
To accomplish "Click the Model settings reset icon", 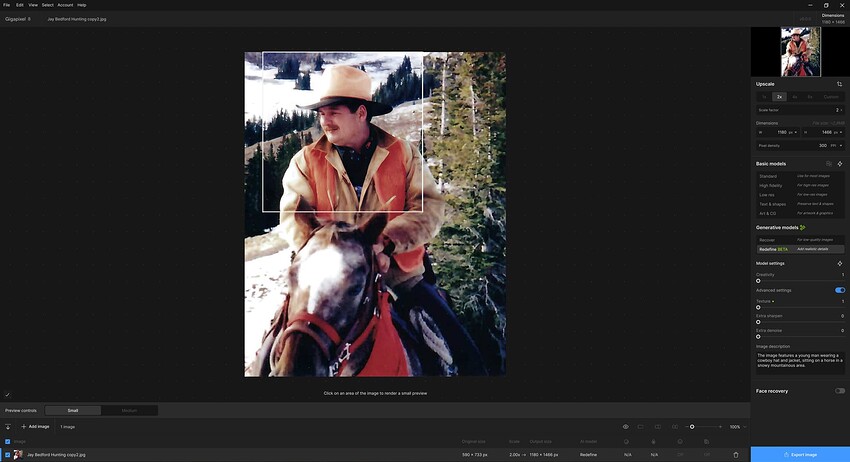I will (840, 264).
